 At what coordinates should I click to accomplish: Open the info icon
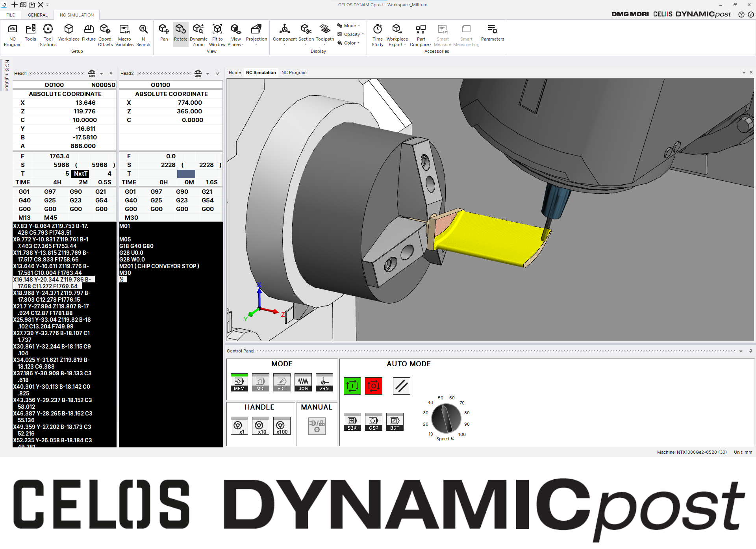[751, 15]
